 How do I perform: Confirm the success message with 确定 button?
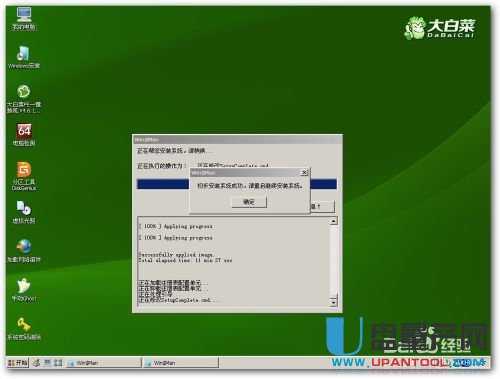point(249,202)
